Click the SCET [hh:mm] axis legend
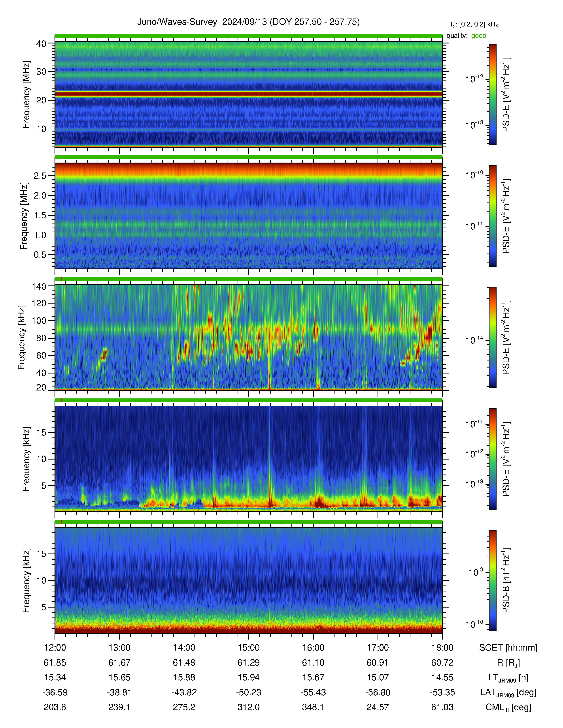Screen dimensions: 563x728 508,648
